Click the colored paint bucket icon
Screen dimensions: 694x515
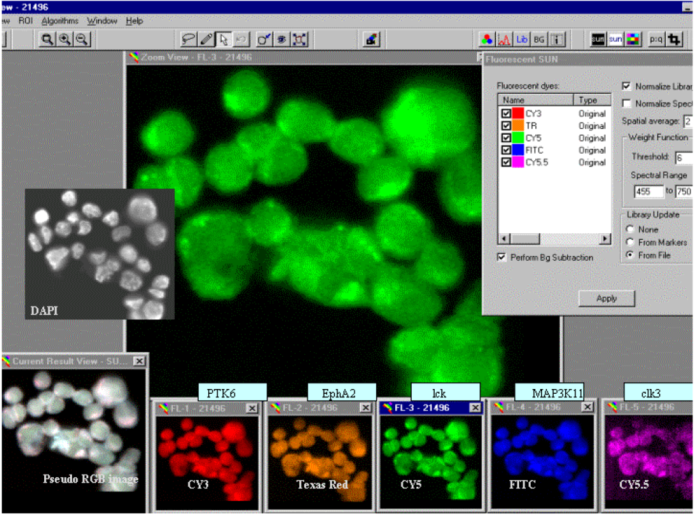(371, 39)
